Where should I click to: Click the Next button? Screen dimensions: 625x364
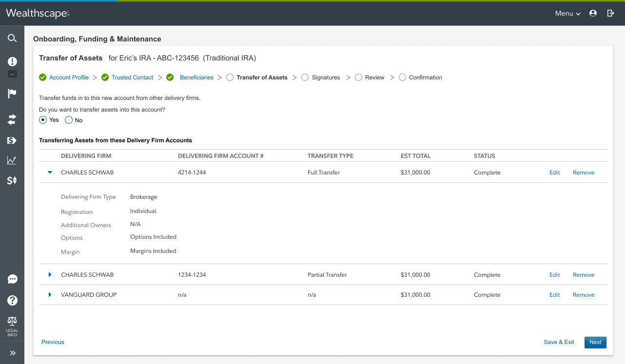pyautogui.click(x=595, y=342)
